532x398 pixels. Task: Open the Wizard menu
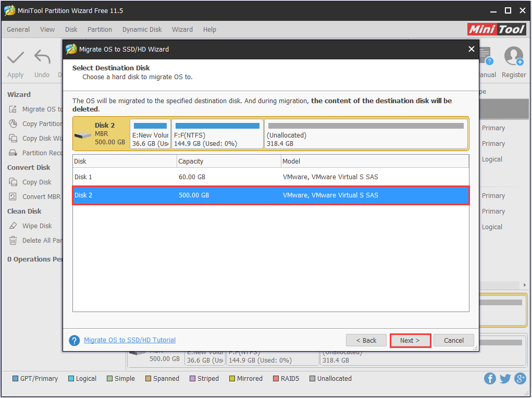pos(182,30)
